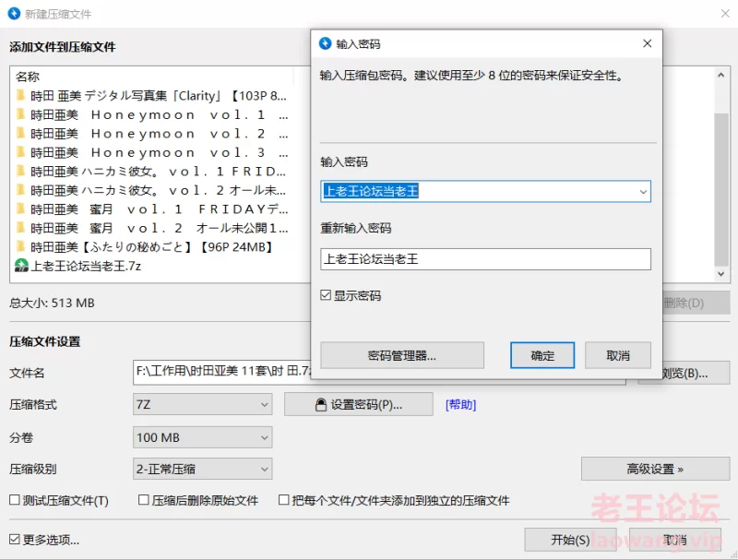Viewport: 738px width, 560px height.
Task: Tick 把每个文件/文件夹添加到独立的压缩文件 option
Action: pyautogui.click(x=284, y=500)
